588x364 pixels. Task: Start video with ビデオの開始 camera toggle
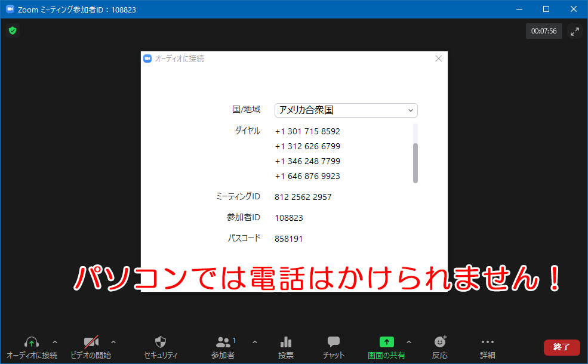91,343
